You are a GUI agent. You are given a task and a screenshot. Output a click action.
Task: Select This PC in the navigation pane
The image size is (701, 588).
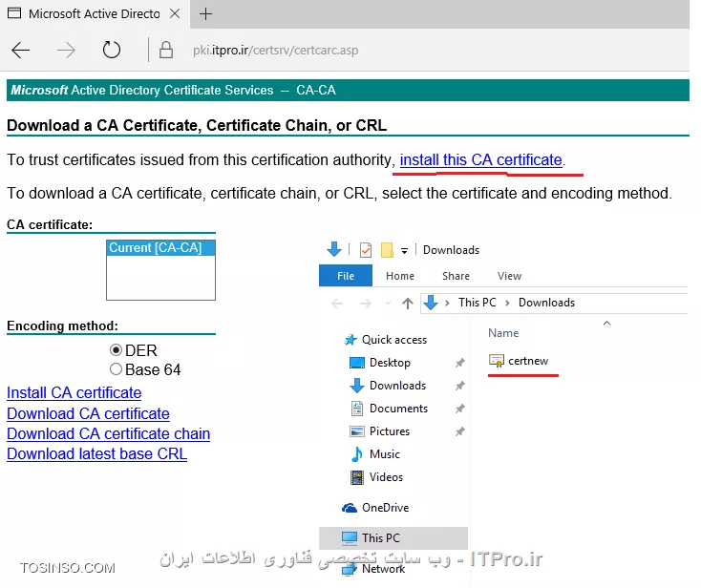pos(393,538)
